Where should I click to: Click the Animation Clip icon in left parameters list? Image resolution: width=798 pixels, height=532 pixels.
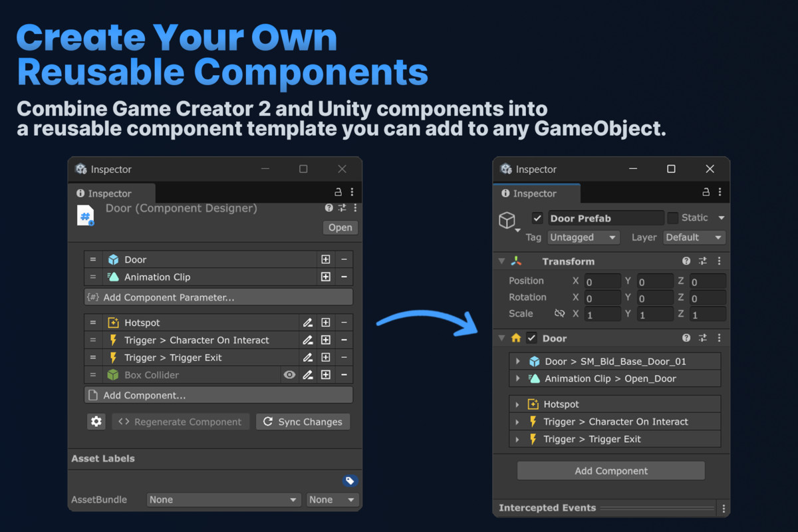pyautogui.click(x=113, y=277)
